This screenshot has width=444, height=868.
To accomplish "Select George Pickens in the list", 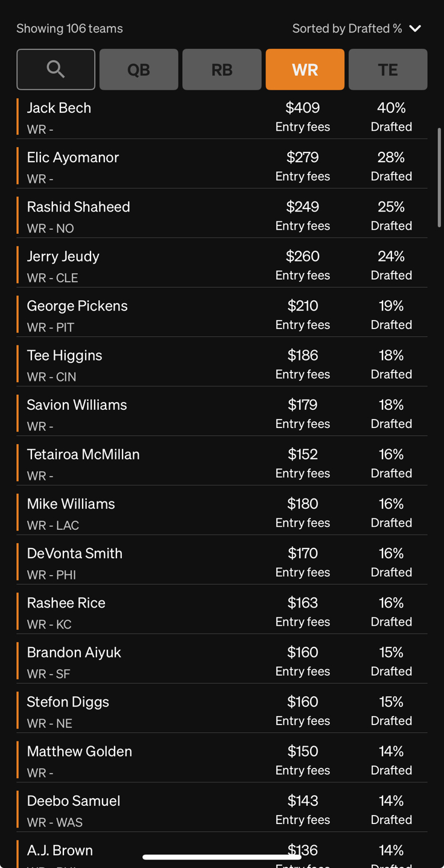I will coord(222,314).
